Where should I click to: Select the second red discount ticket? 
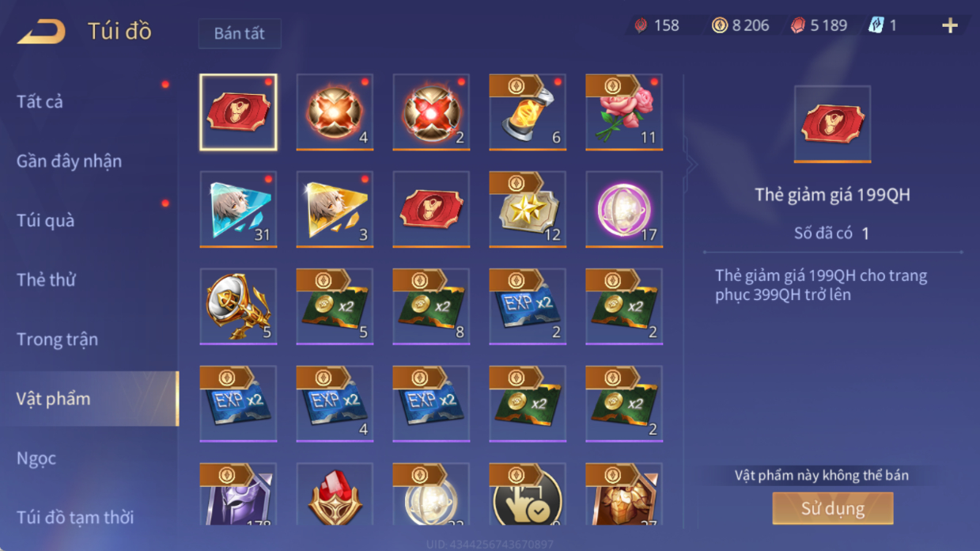[x=431, y=209]
